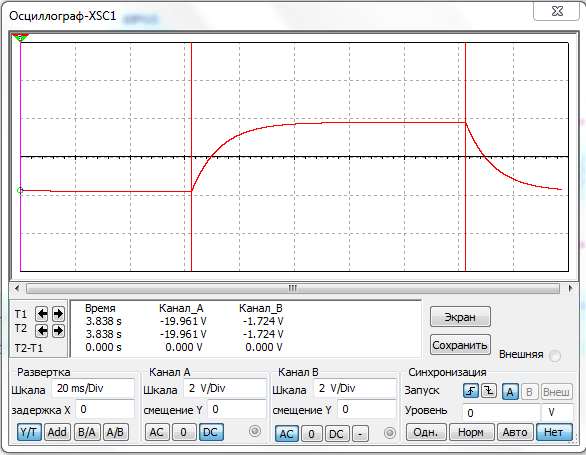Viewport: 586px width, 455px height.
Task: Click the Channel B terminal radio indicator
Action: tap(389, 433)
